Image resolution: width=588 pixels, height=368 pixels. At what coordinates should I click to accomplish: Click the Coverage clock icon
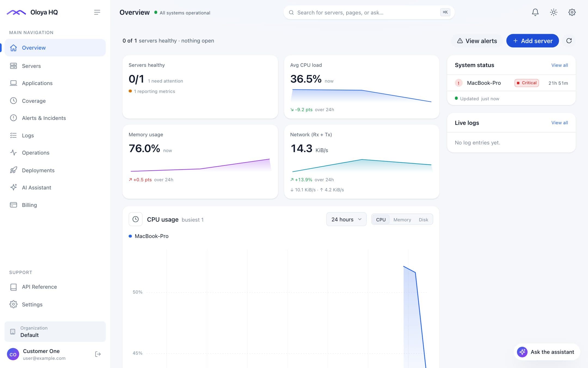[x=13, y=101]
